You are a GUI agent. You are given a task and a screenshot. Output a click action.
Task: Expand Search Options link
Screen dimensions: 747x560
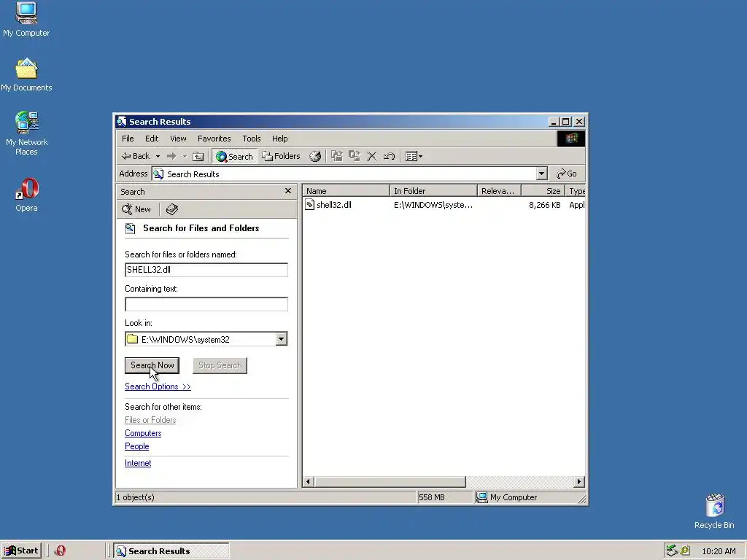tap(158, 386)
